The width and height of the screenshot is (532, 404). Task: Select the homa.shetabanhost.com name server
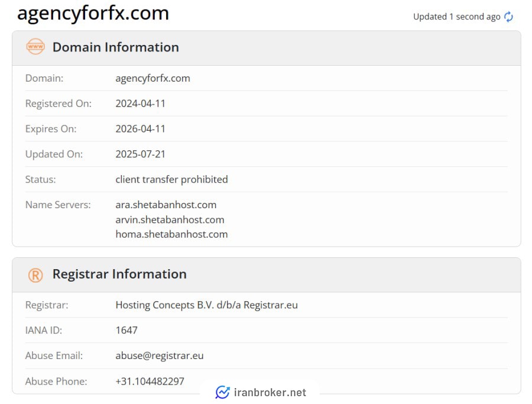tap(171, 234)
